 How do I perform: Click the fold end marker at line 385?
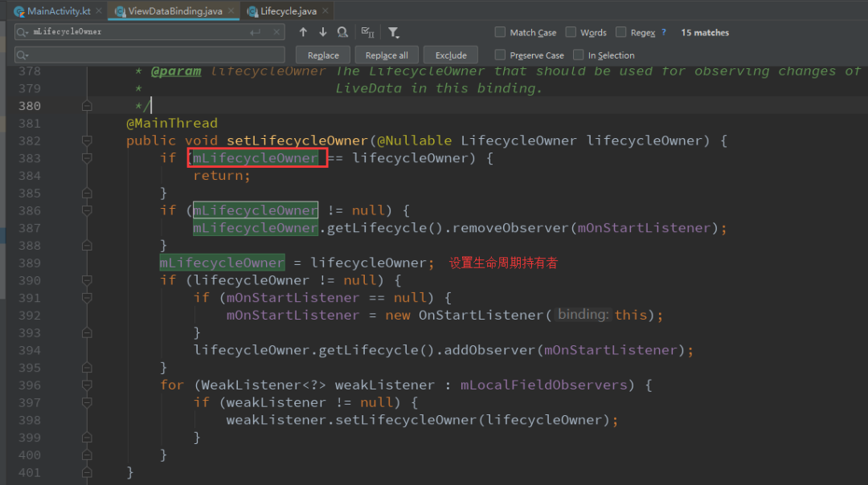coord(87,193)
